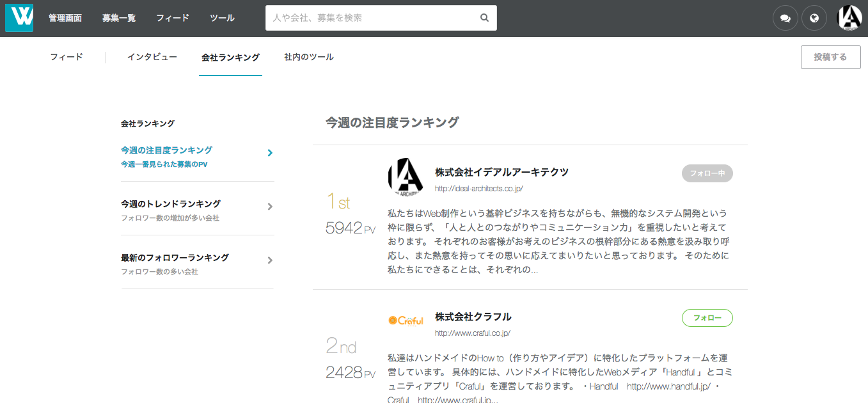Click the search magnifier icon
The image size is (868, 403).
point(485,18)
